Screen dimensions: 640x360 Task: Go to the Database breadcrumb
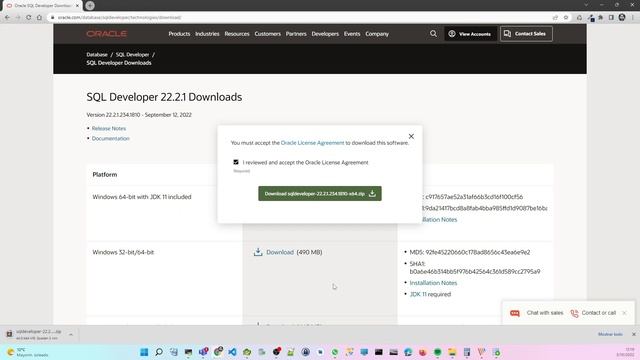pyautogui.click(x=97, y=54)
